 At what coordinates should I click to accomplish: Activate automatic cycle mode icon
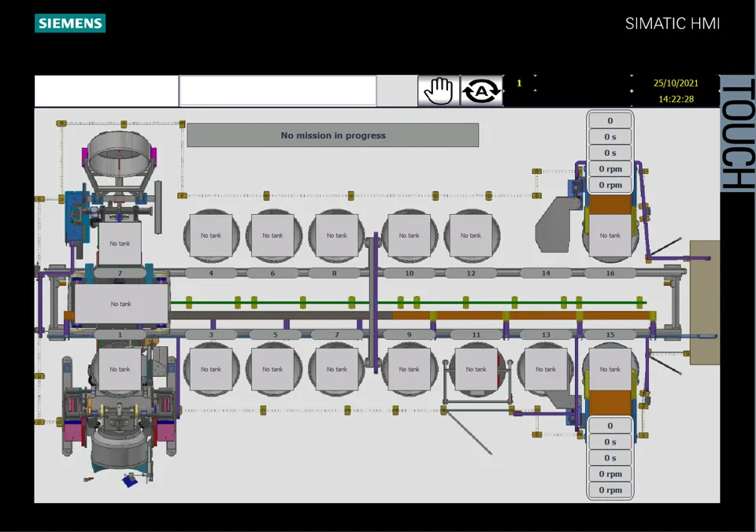482,91
